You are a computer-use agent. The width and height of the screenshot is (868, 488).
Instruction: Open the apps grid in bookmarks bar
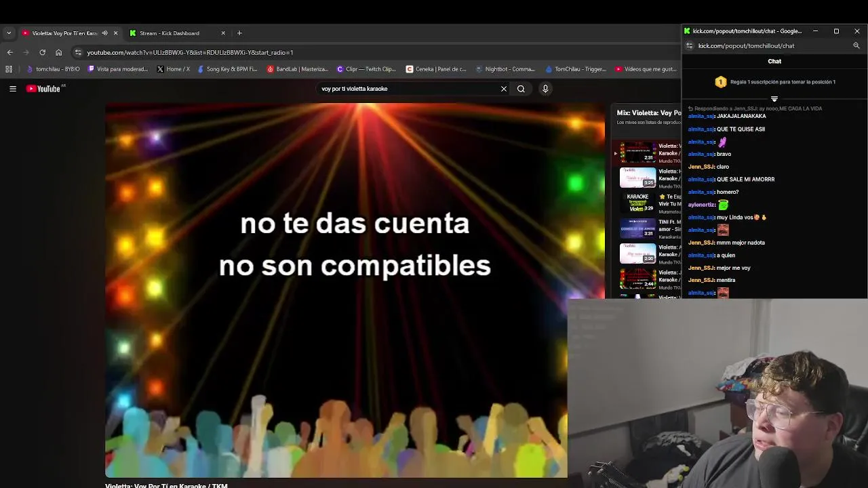tap(9, 69)
